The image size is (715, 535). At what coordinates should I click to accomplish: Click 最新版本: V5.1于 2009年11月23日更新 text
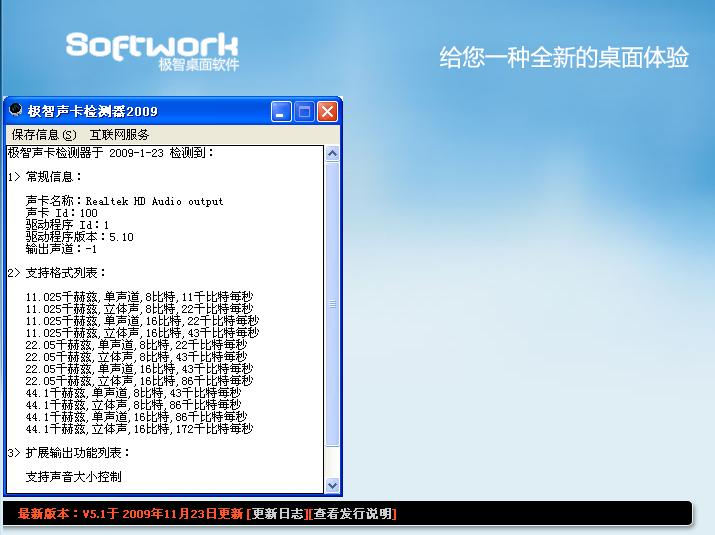[130, 514]
